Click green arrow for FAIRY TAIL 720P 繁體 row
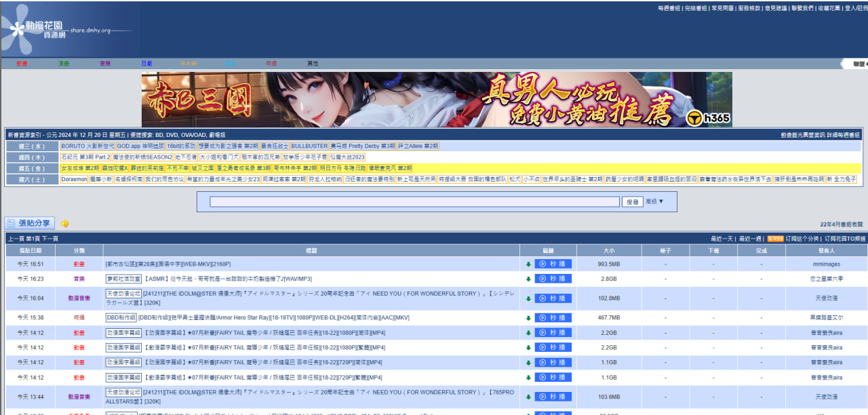Screen dimensions: 868x415 tap(528, 378)
